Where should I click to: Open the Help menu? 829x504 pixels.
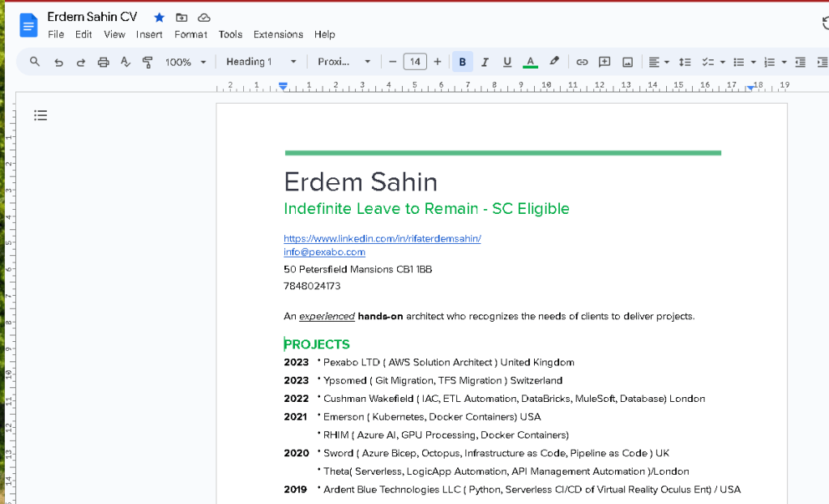(x=324, y=34)
